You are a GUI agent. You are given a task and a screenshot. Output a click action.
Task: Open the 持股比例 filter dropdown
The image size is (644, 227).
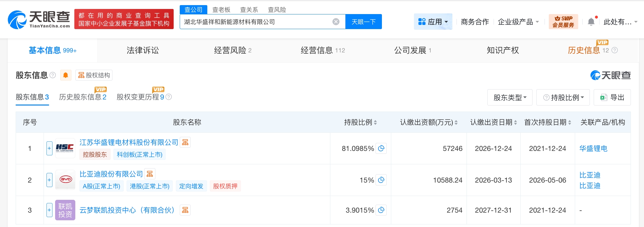tap(563, 98)
